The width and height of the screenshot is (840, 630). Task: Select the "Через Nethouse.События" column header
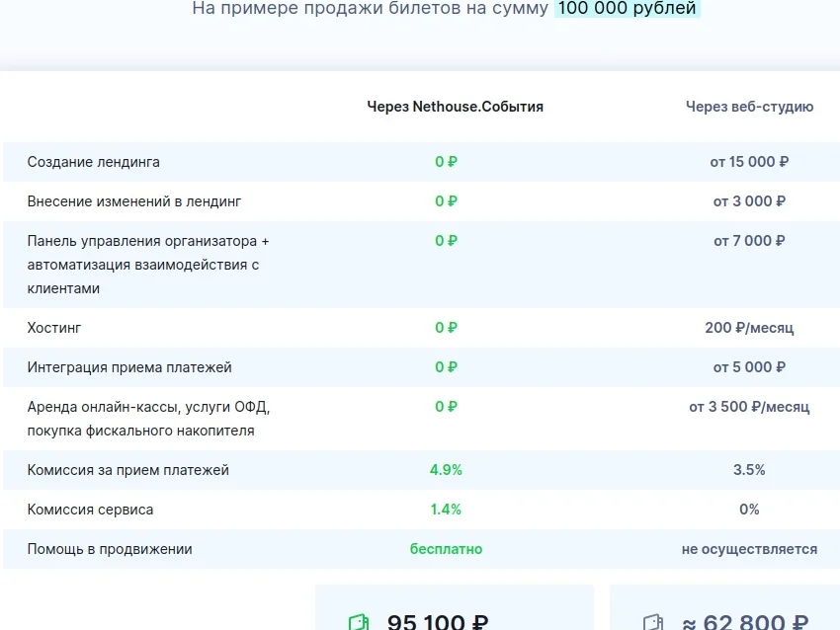tap(455, 106)
